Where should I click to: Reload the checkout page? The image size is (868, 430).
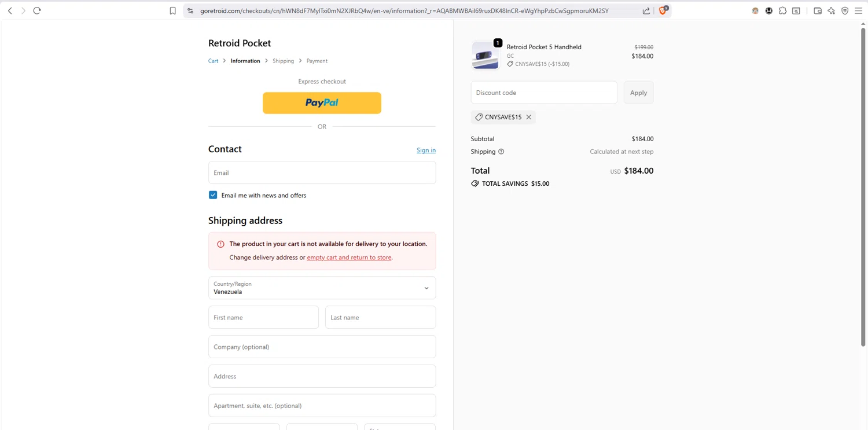click(x=37, y=10)
